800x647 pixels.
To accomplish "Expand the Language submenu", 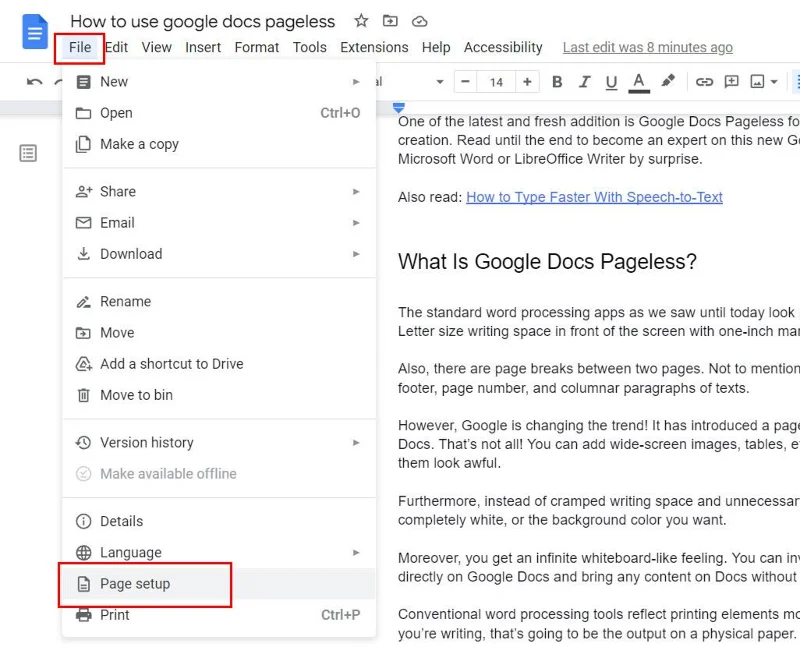I will [x=218, y=552].
